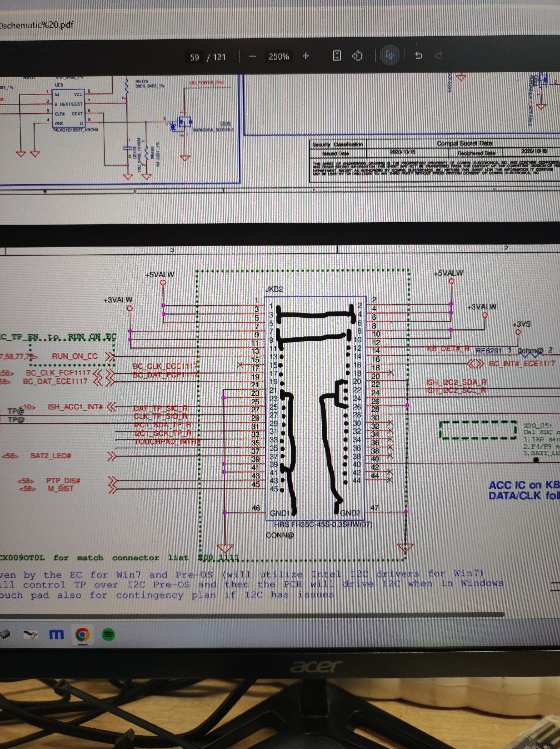Rotate the PDF page counterclockwise
The width and height of the screenshot is (560, 749).
click(357, 55)
